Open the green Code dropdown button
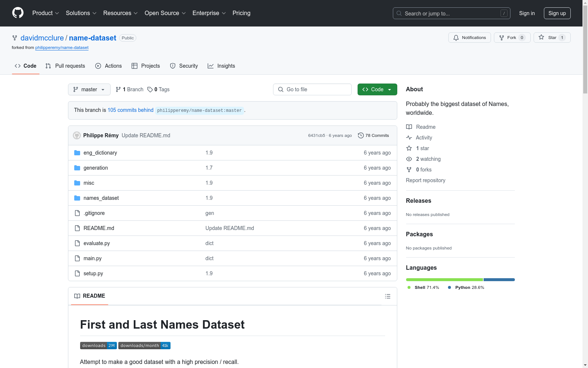 [377, 89]
